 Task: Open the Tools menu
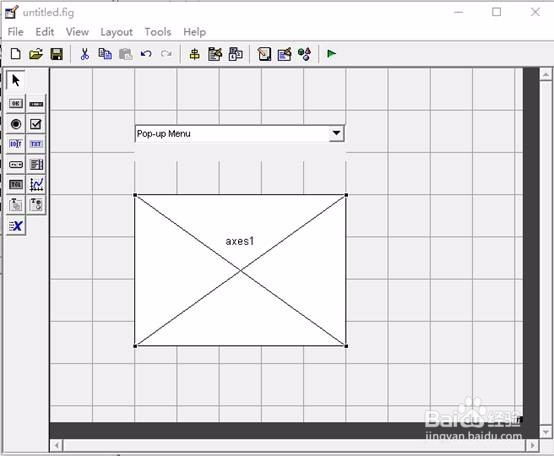coord(158,32)
